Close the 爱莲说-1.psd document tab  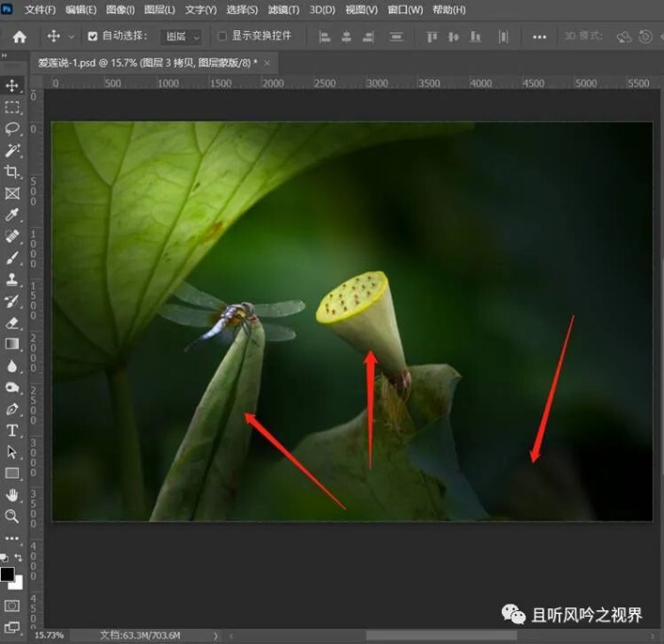(267, 62)
